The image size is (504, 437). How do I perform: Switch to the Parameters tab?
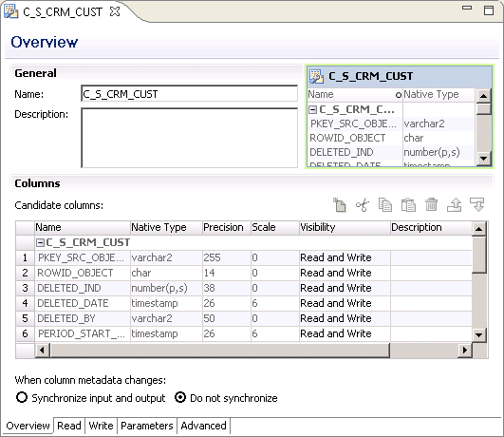point(147,426)
